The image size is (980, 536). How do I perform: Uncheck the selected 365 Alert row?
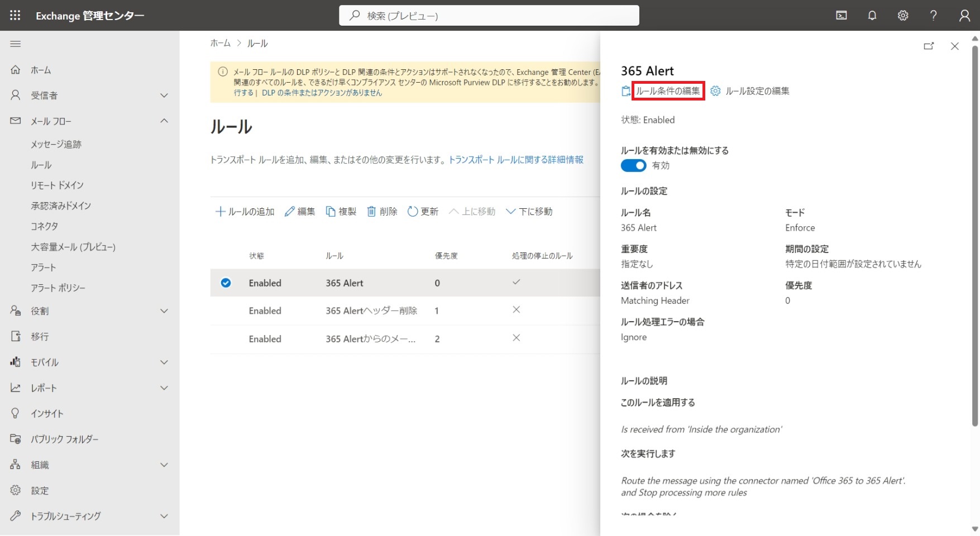(226, 283)
